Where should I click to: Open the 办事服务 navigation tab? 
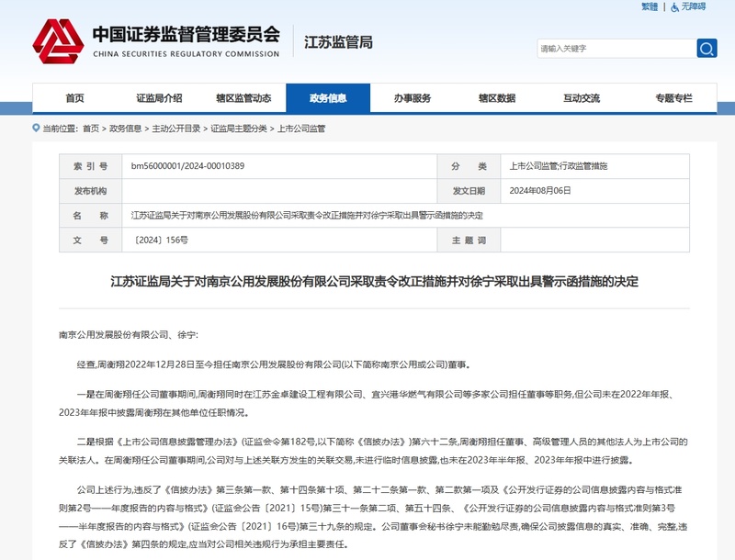(412, 98)
